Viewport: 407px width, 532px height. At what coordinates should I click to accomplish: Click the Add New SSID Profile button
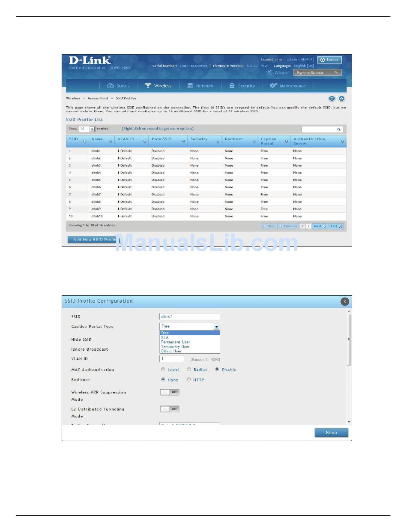pos(92,240)
